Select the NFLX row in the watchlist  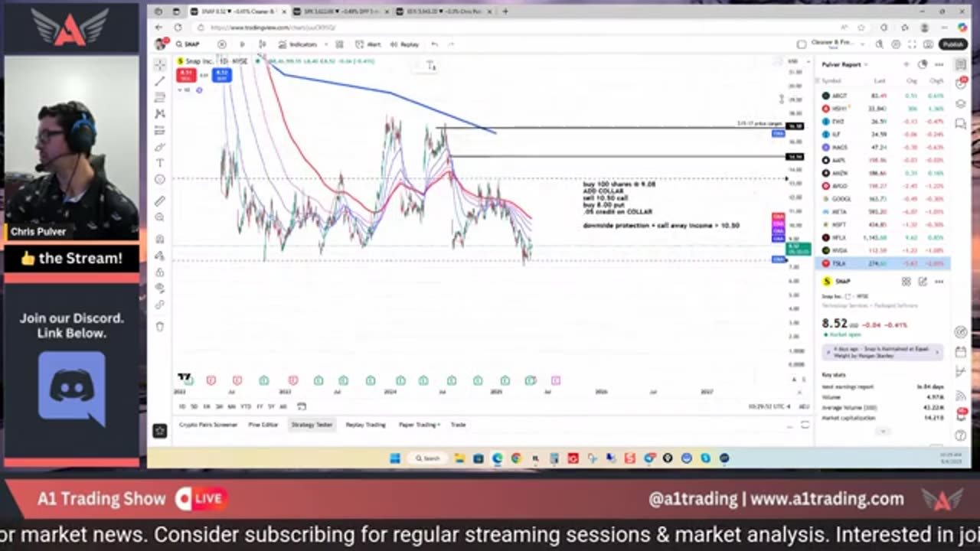884,237
